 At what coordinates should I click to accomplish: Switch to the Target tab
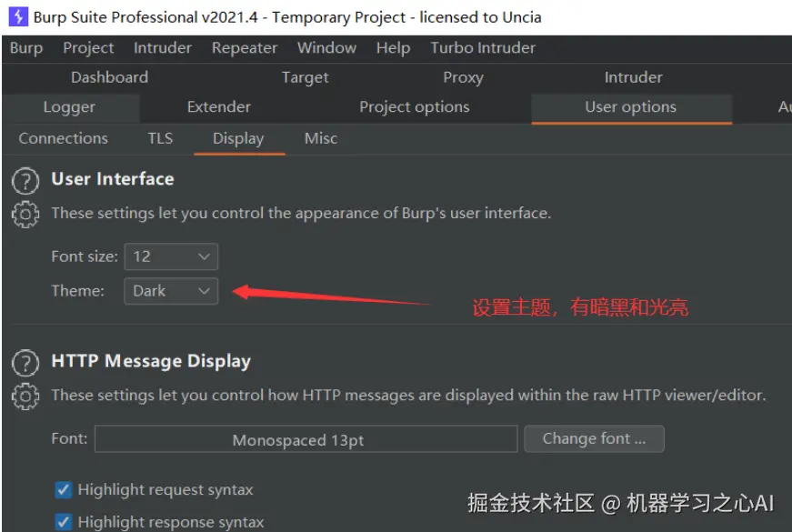click(306, 77)
